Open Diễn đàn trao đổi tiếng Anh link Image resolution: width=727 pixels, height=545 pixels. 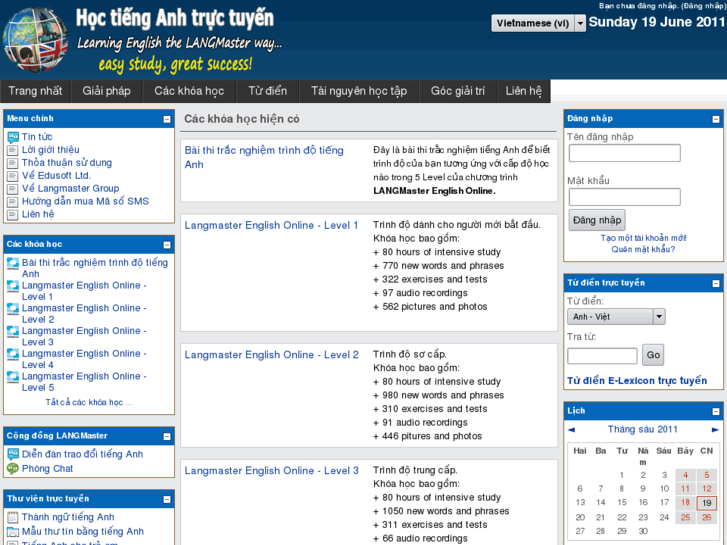pyautogui.click(x=83, y=455)
